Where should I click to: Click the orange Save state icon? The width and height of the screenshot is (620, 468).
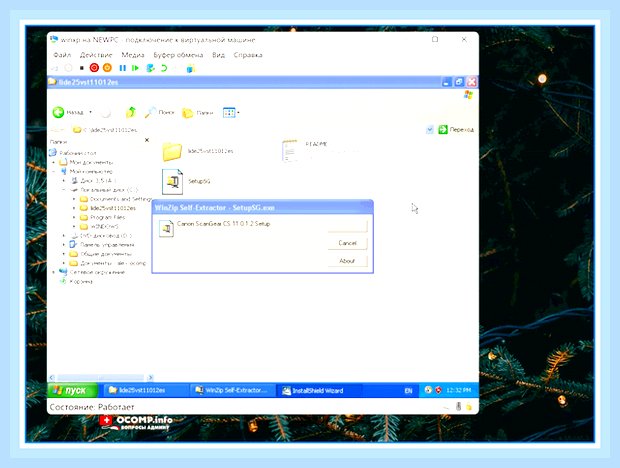(x=107, y=68)
